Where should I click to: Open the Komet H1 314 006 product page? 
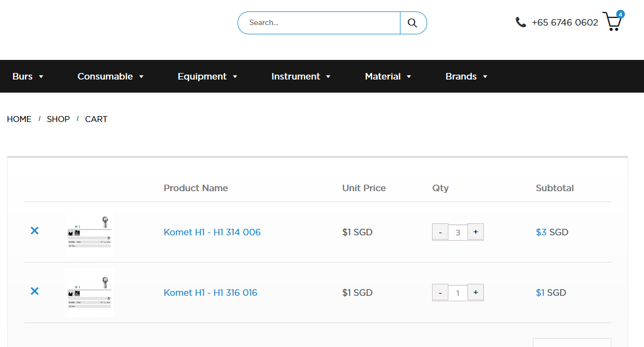click(212, 232)
